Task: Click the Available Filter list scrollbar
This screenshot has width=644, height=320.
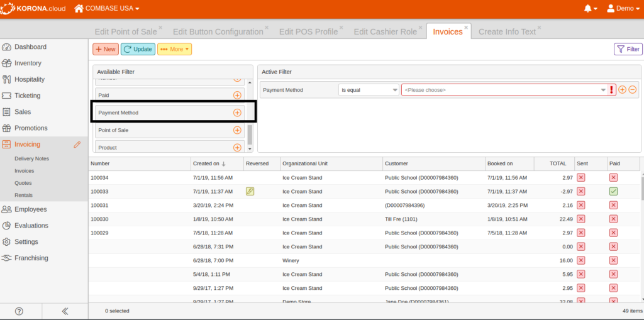Action: tap(250, 135)
